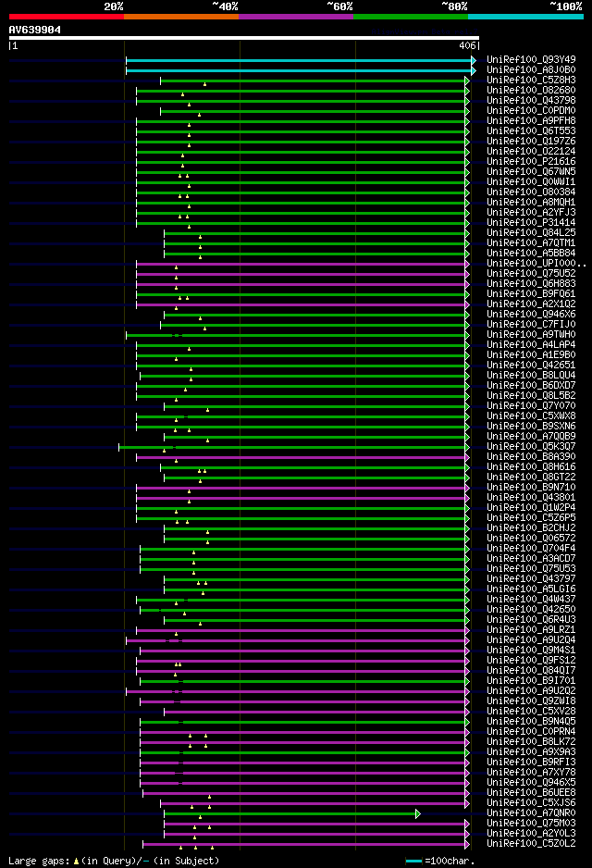592x868 pixels.
Task: Click label UniRef100_Q946X6
Action: pyautogui.click(x=531, y=314)
